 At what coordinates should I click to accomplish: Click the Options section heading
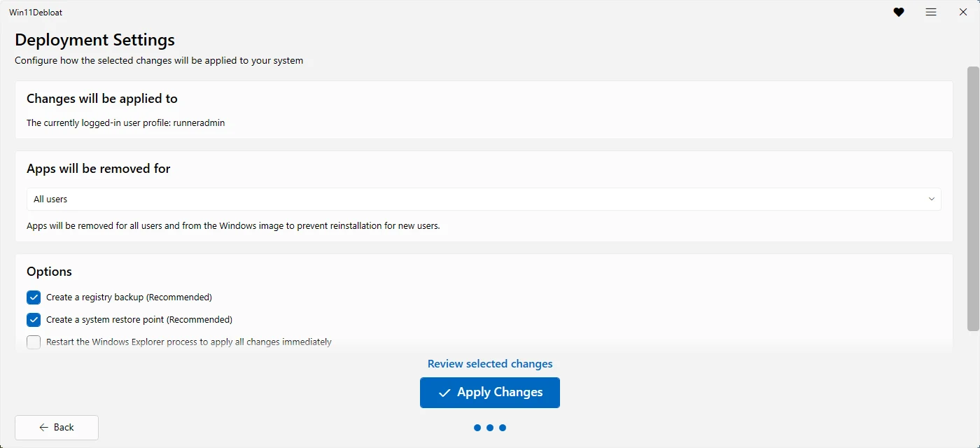point(49,272)
